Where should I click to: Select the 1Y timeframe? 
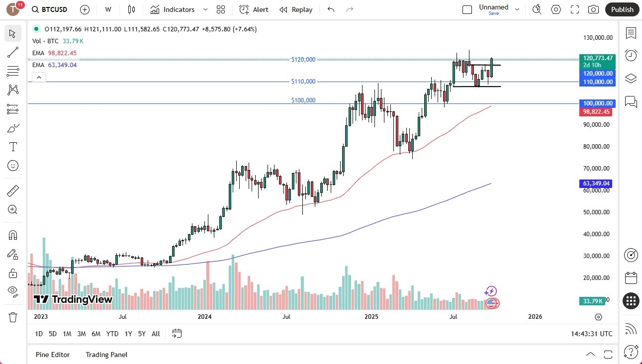[128, 334]
